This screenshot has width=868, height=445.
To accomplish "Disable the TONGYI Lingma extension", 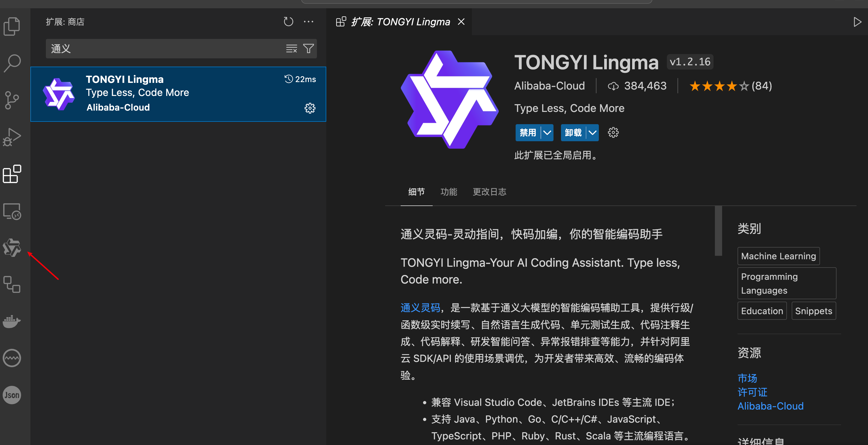I will (x=528, y=133).
